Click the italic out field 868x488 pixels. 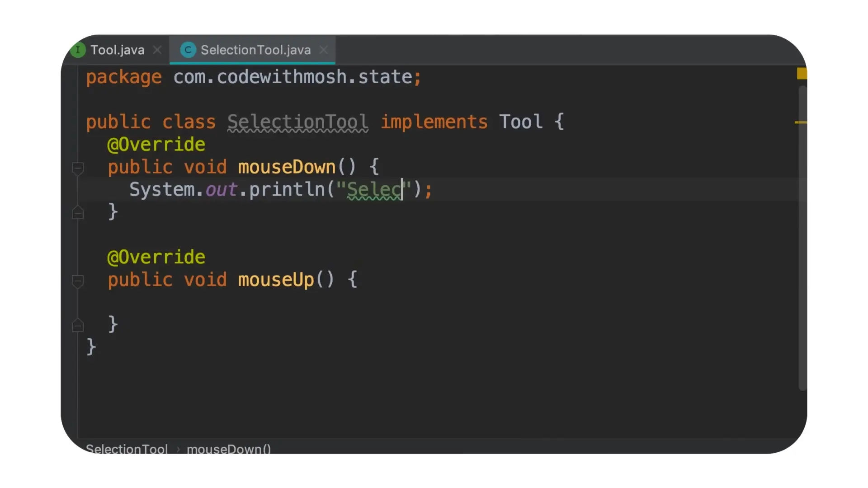[222, 189]
